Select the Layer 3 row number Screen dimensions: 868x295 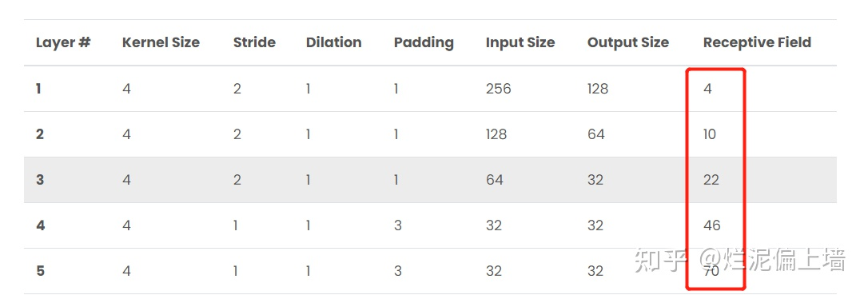pos(40,180)
